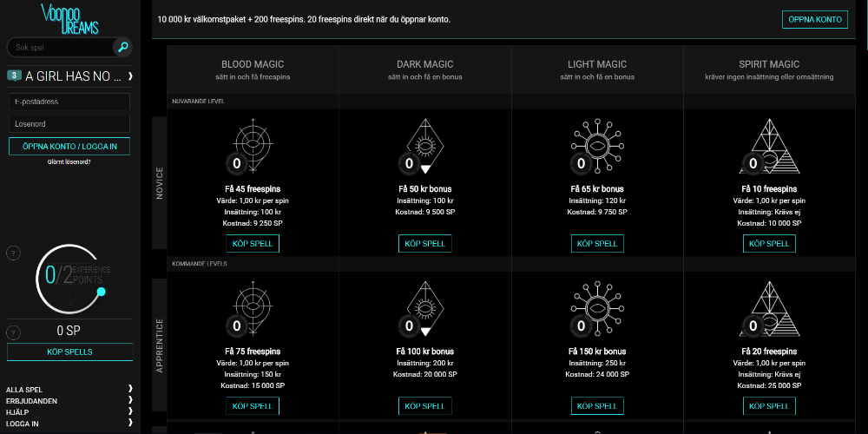This screenshot has width=868, height=434.
Task: Click the Voodoo Dreams logo
Action: (69, 17)
